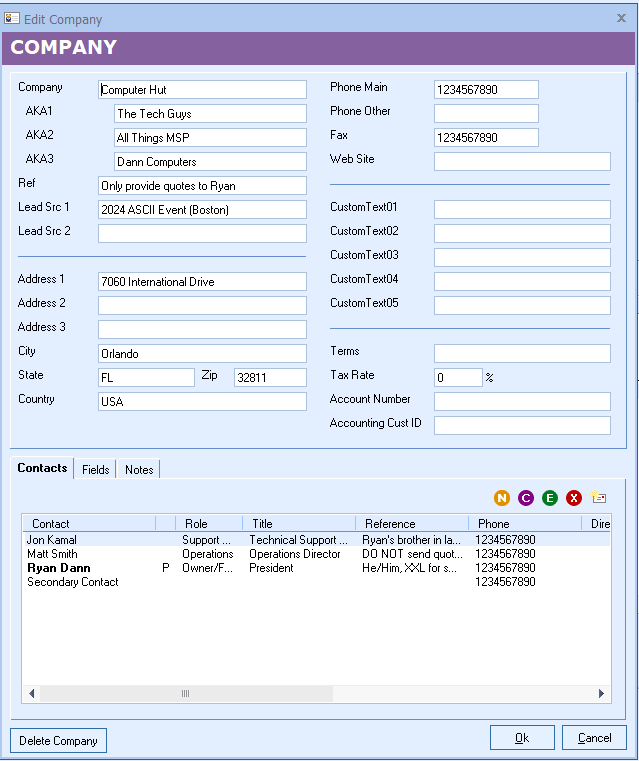Click the purple C contact icon
Screen dimensions: 639x761
tap(526, 498)
